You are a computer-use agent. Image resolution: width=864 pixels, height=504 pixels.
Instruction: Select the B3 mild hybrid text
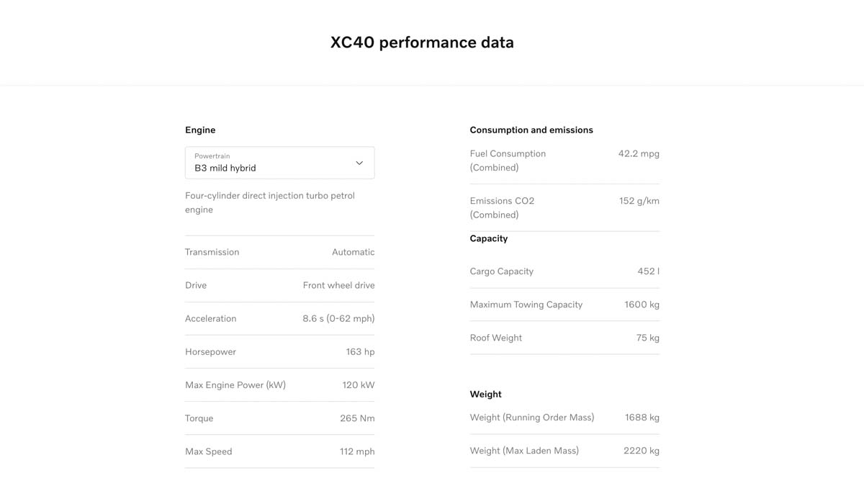click(x=225, y=168)
